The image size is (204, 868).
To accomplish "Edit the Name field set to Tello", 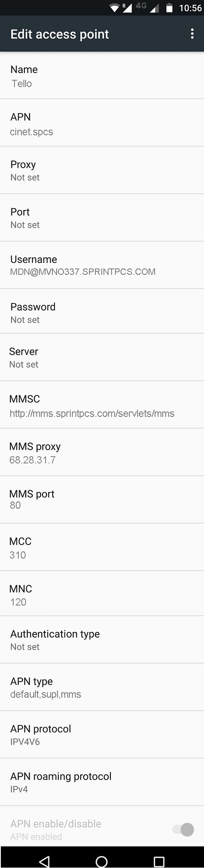I will coord(102,76).
